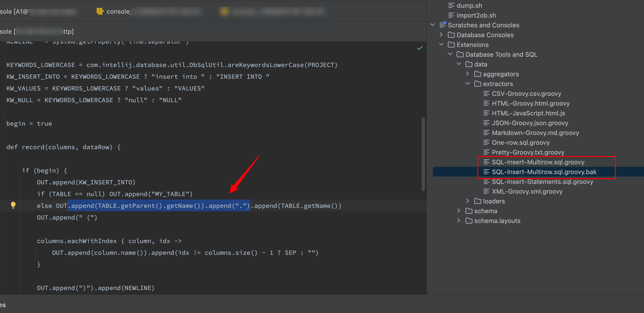
Task: Open SQL-Insert-Statements.sql.groovy file
Action: [542, 181]
